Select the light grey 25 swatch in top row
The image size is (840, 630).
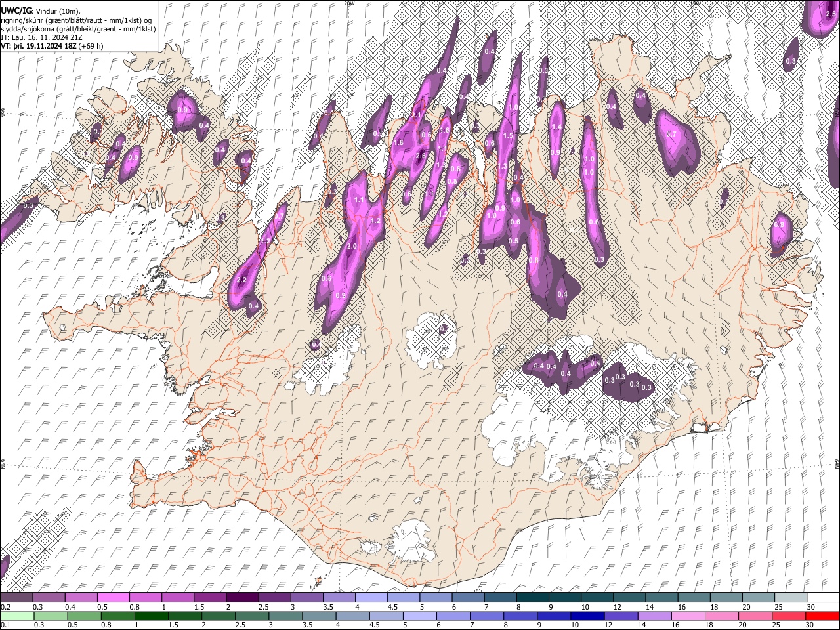pos(791,597)
